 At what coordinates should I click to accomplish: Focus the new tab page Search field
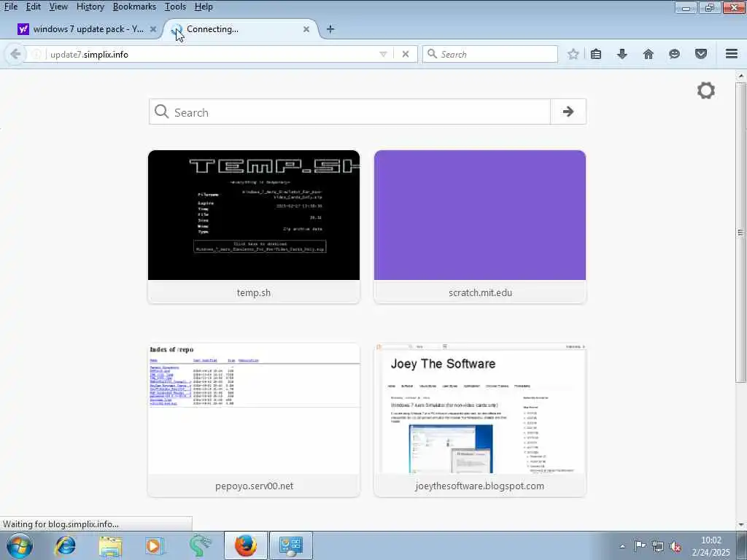pyautogui.click(x=349, y=112)
